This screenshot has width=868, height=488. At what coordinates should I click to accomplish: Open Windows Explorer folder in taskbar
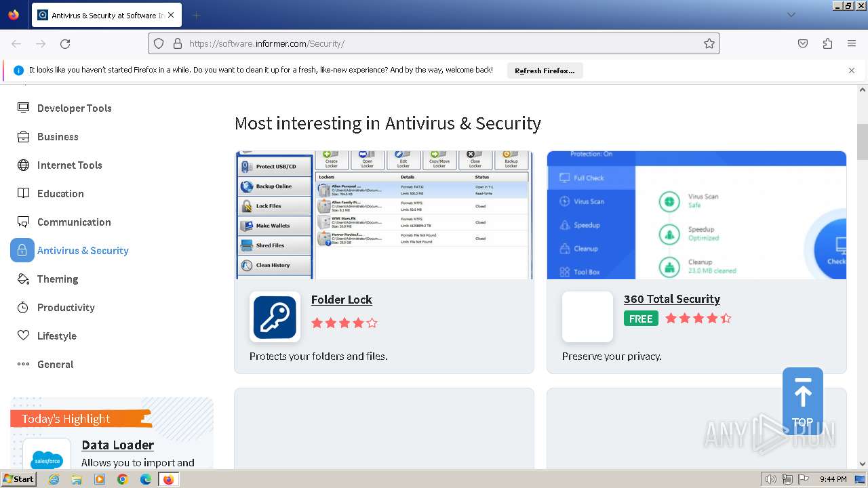tap(77, 479)
